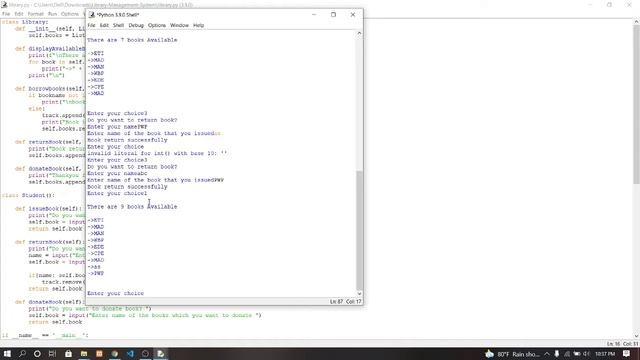The width and height of the screenshot is (640, 360).
Task: Open File Explorer from the taskbar
Action: pyautogui.click(x=84, y=354)
